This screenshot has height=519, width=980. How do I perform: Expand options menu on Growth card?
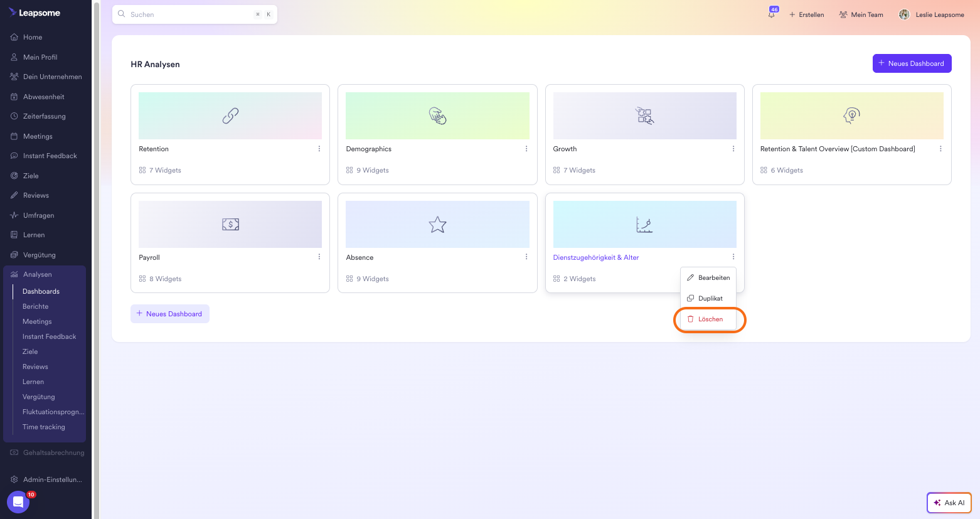(733, 149)
